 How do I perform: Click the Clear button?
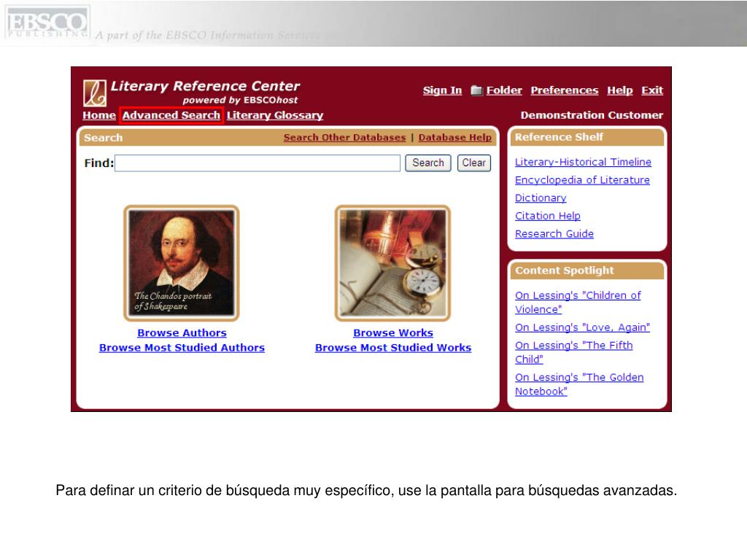click(473, 163)
